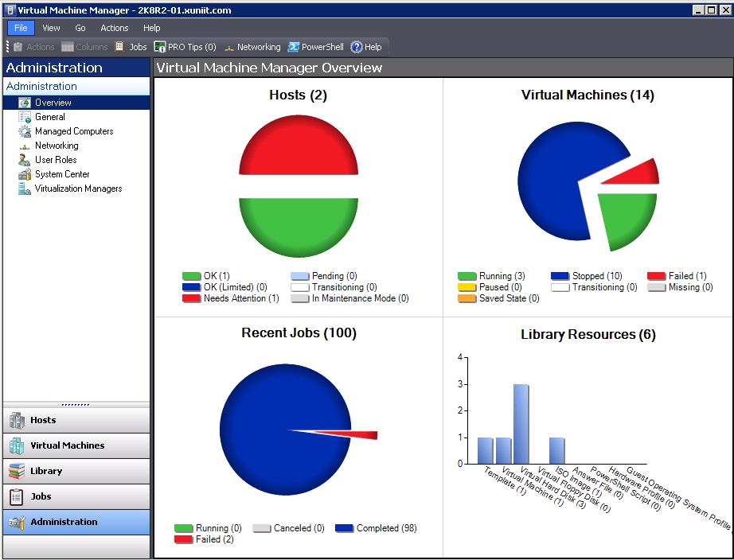Click the red Failed (2) jobs legend swatch
Image resolution: width=734 pixels, height=560 pixels.
click(183, 539)
